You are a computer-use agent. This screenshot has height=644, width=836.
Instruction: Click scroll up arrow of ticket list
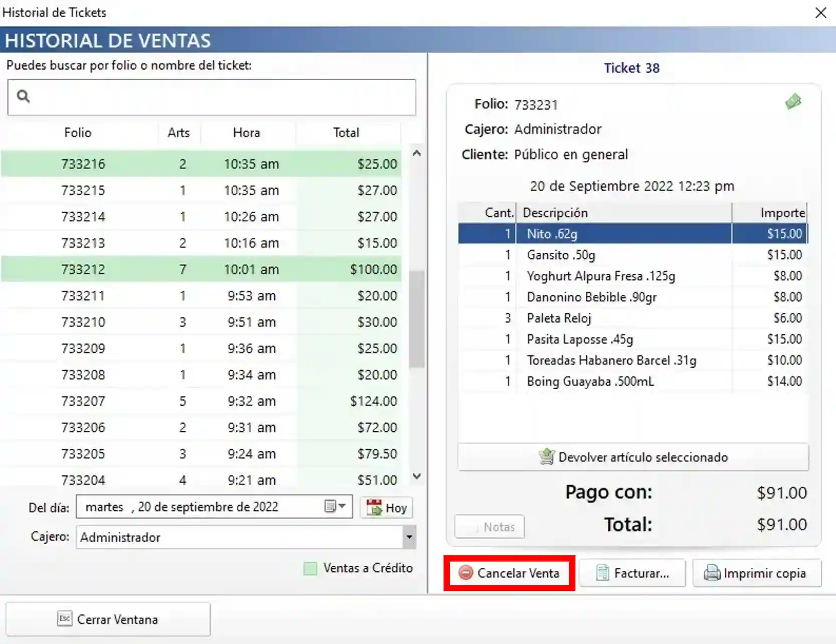[417, 153]
